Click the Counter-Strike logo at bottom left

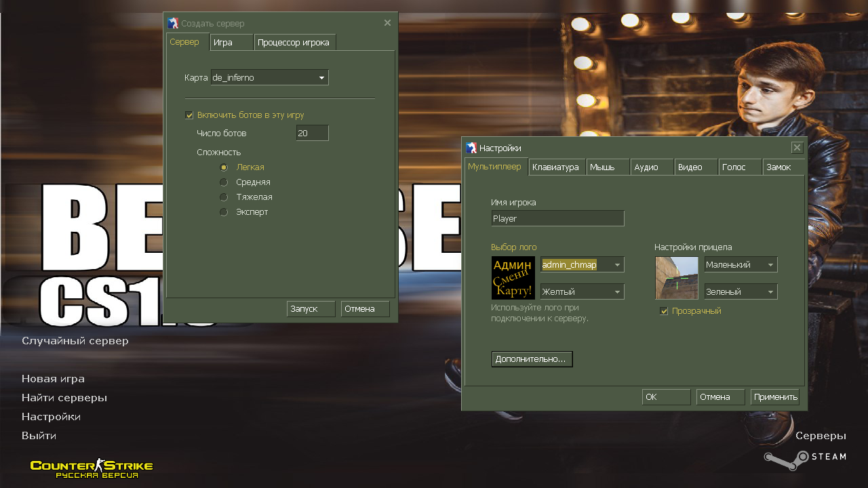point(92,467)
